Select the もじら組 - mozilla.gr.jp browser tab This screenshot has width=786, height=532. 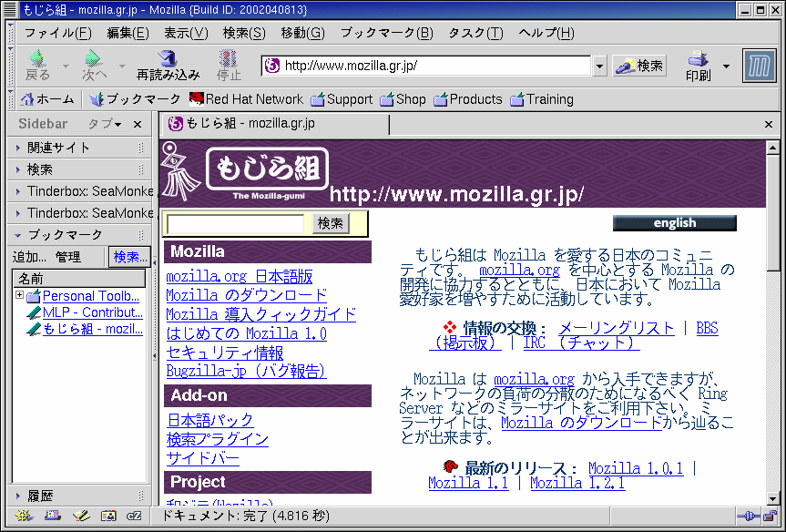click(275, 124)
